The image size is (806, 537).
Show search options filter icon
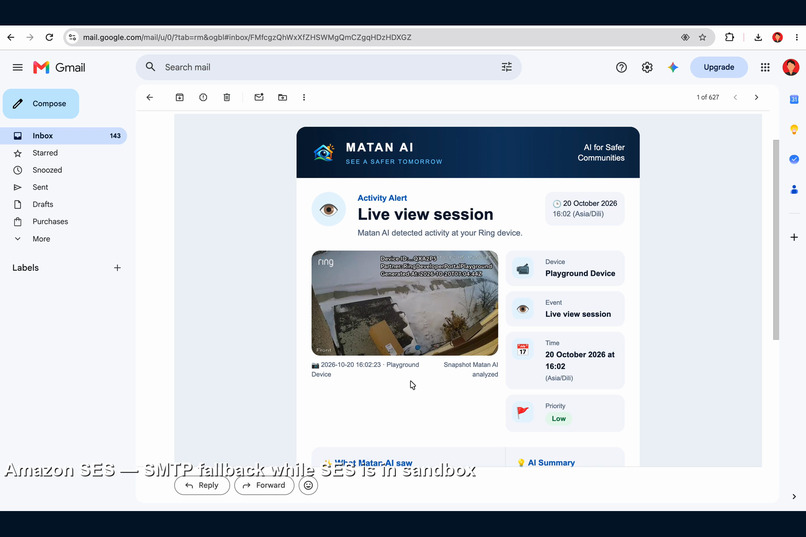tap(507, 67)
